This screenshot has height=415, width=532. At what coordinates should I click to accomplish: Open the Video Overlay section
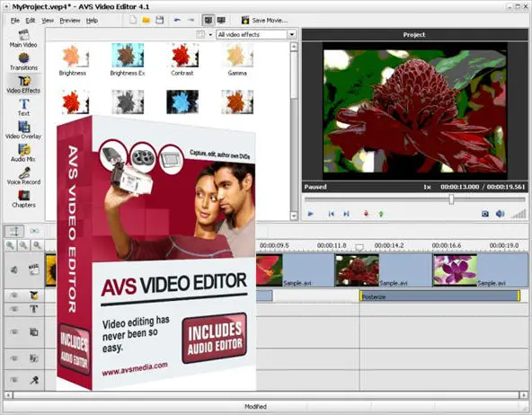23,130
